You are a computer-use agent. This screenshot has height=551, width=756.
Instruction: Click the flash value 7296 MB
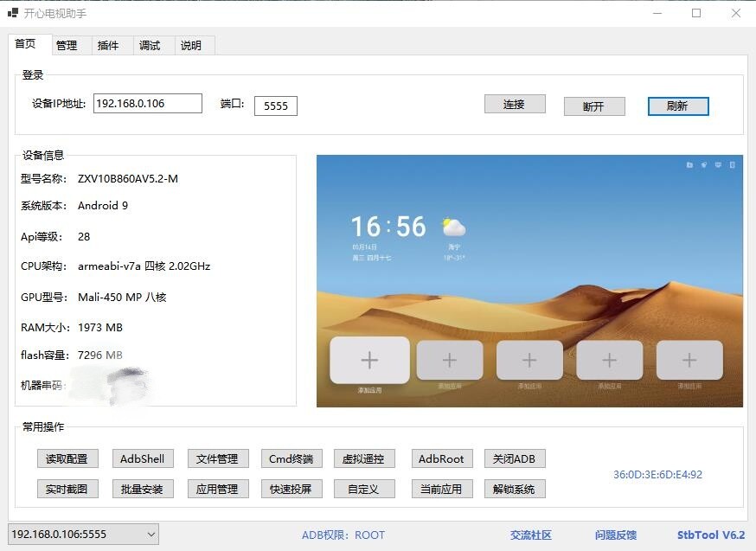[x=100, y=356]
